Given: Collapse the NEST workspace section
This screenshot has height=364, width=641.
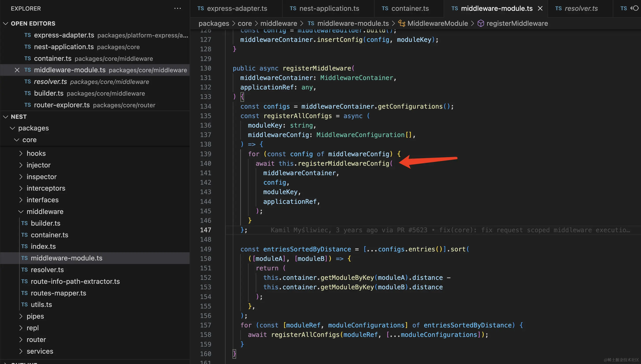Looking at the screenshot, I should point(6,117).
